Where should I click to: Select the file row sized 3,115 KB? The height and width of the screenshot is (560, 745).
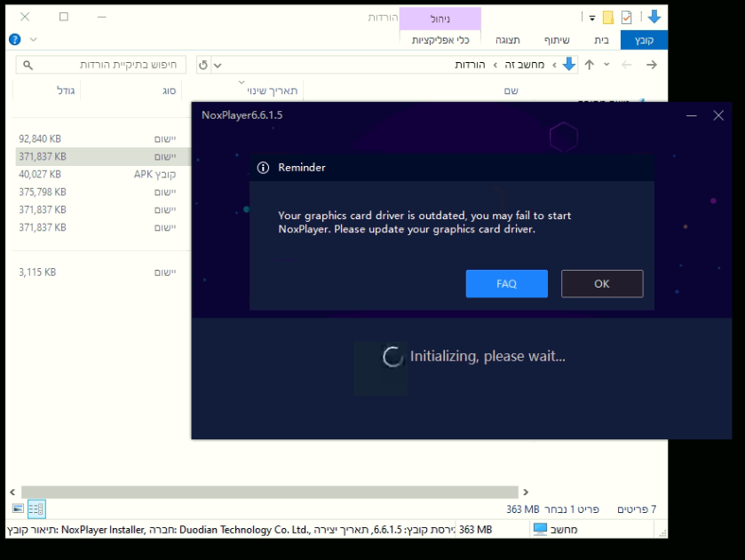pyautogui.click(x=103, y=272)
